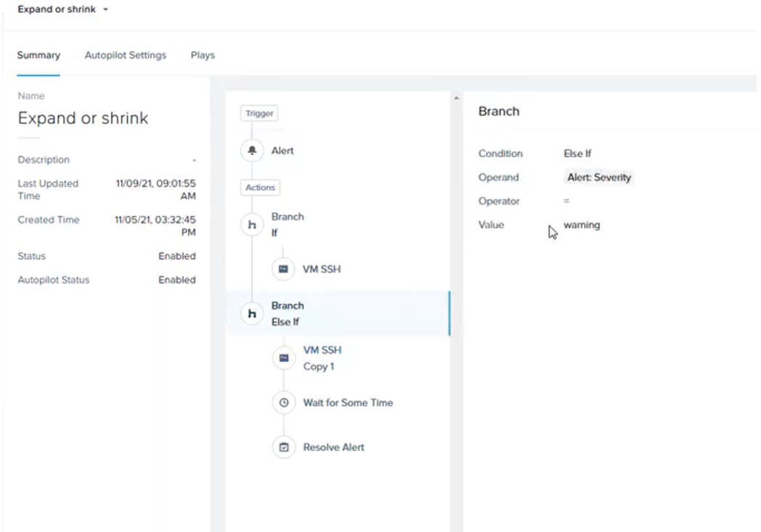Select the Branch Else If row label
Viewport: 761px width, 532px height.
[x=287, y=314]
